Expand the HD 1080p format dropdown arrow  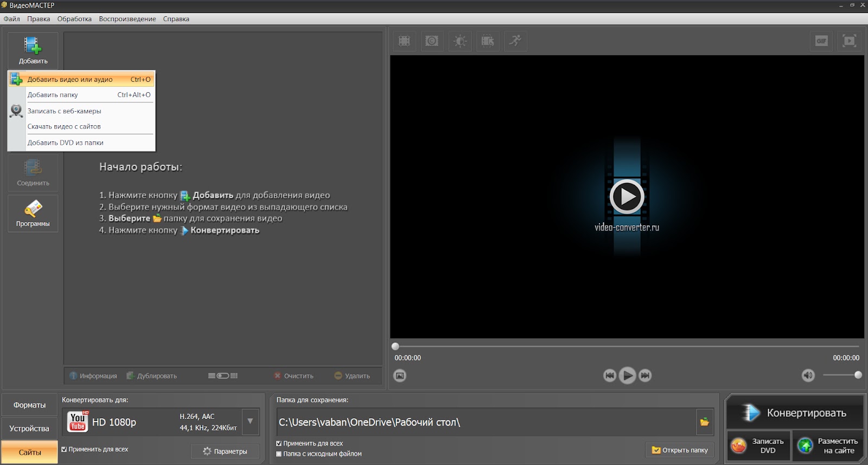point(250,422)
